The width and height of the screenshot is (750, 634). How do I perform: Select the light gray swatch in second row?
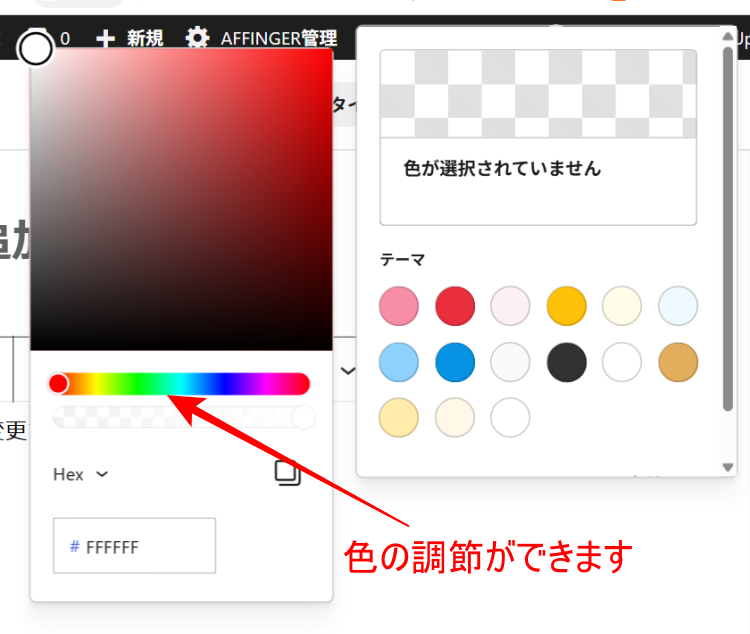pyautogui.click(x=510, y=362)
